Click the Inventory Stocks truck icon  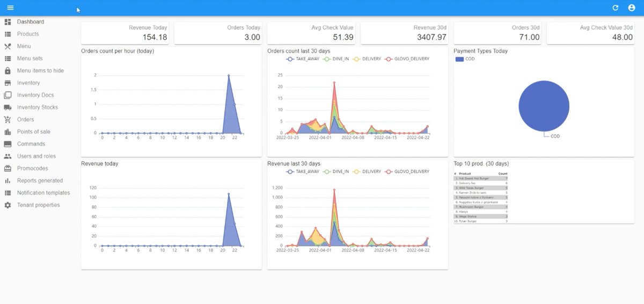click(x=8, y=107)
